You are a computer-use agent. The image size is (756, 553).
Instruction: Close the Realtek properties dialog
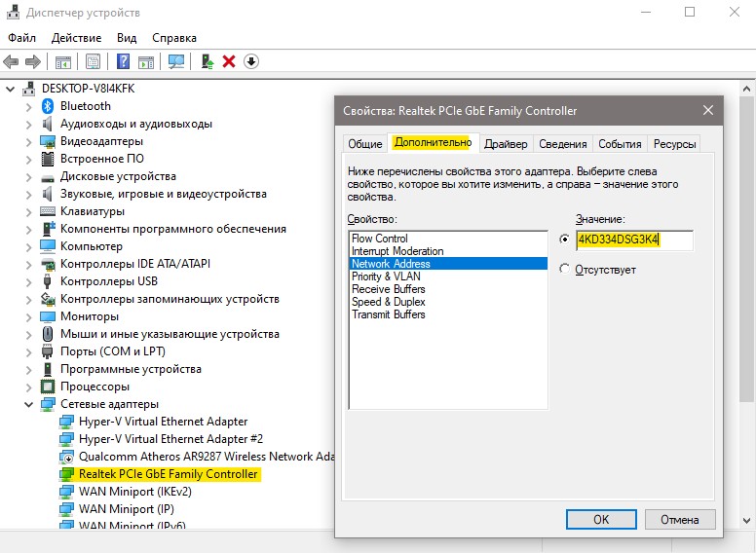708,110
